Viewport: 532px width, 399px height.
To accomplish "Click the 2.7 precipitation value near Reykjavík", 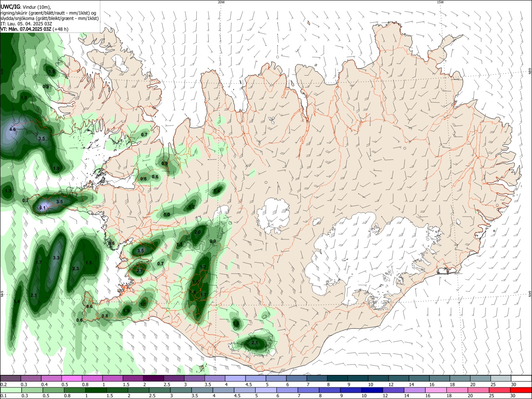I will tap(140, 271).
